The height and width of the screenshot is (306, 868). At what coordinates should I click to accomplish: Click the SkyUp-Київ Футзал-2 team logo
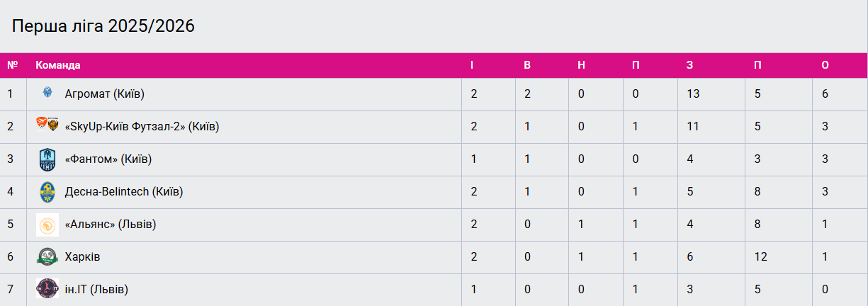47,125
